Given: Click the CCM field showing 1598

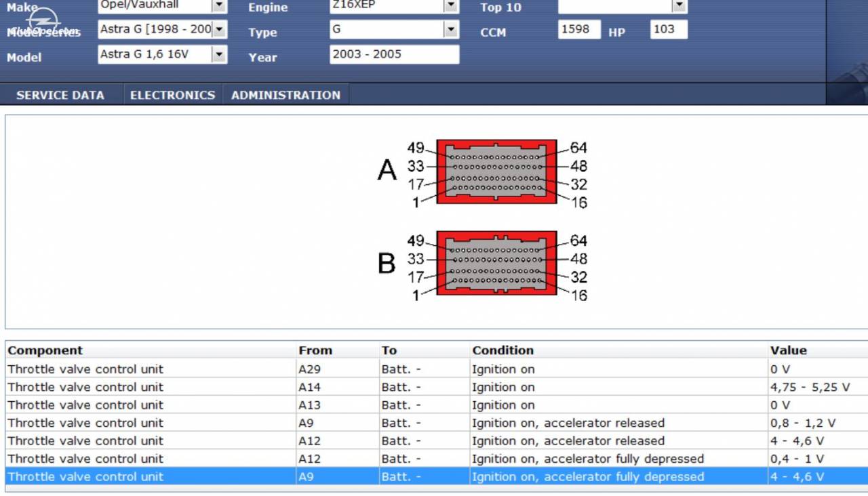Looking at the screenshot, I should [579, 30].
